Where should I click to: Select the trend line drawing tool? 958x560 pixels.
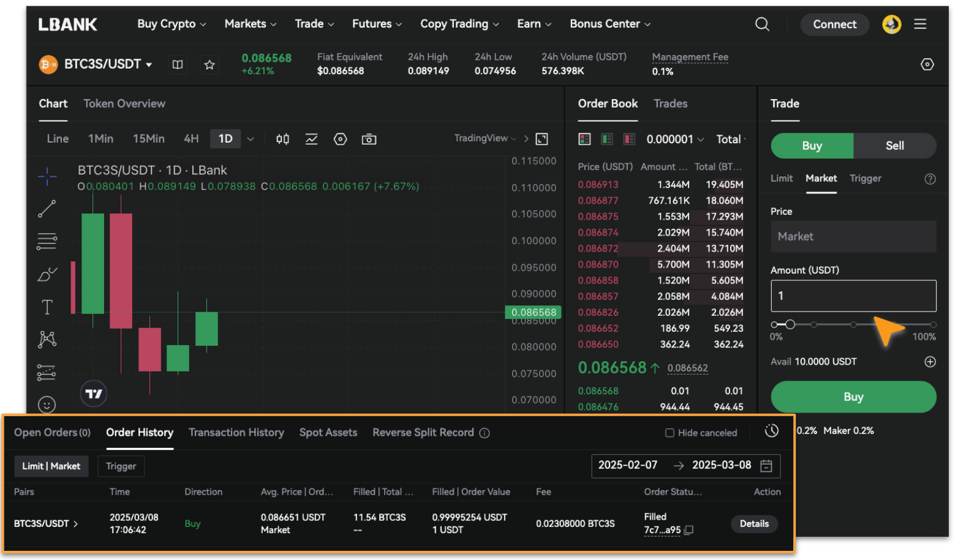(47, 209)
